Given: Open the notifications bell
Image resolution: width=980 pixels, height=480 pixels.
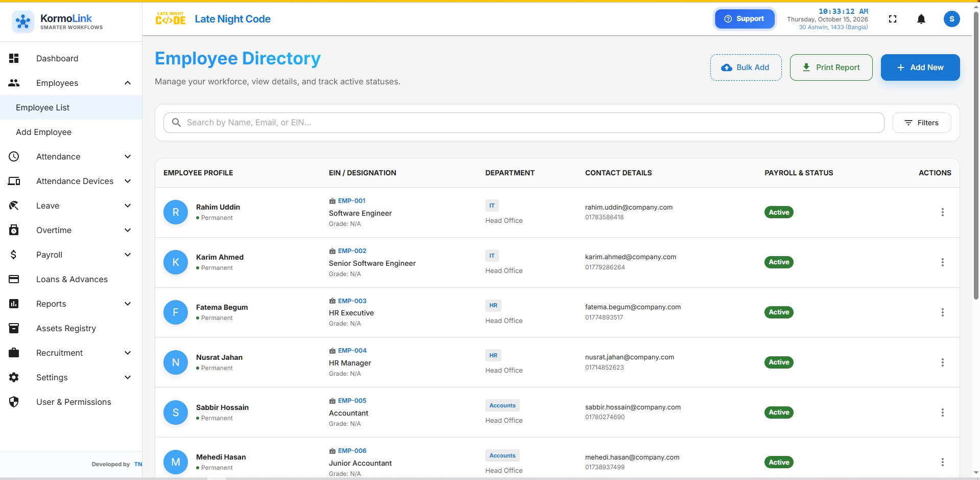Looking at the screenshot, I should click(921, 19).
